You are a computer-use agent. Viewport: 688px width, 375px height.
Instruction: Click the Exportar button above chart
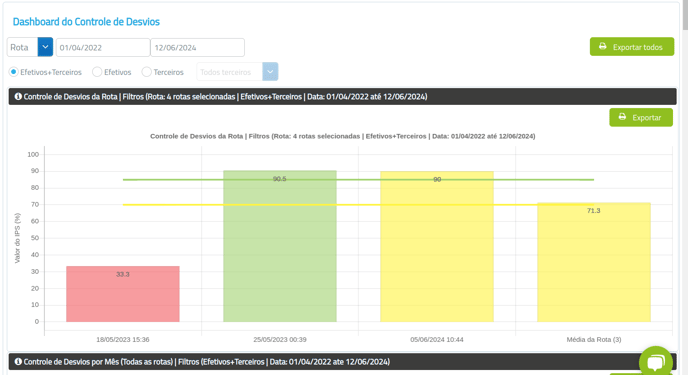tap(641, 117)
